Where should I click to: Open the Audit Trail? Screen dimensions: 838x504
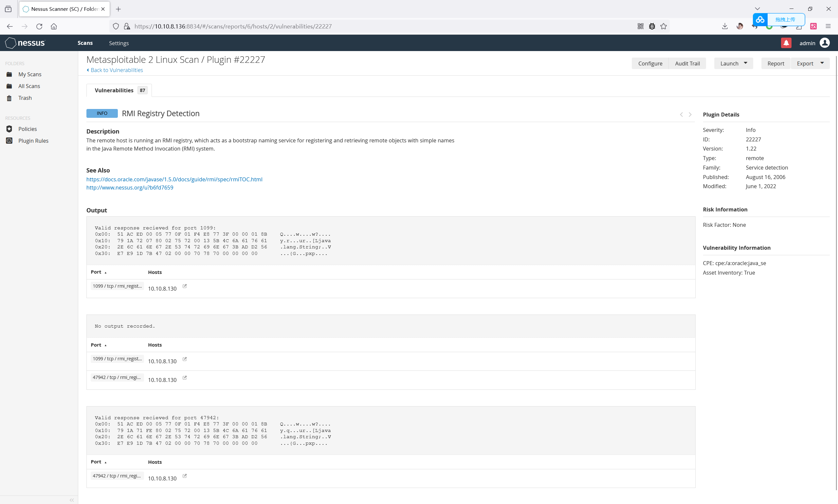[x=687, y=63]
